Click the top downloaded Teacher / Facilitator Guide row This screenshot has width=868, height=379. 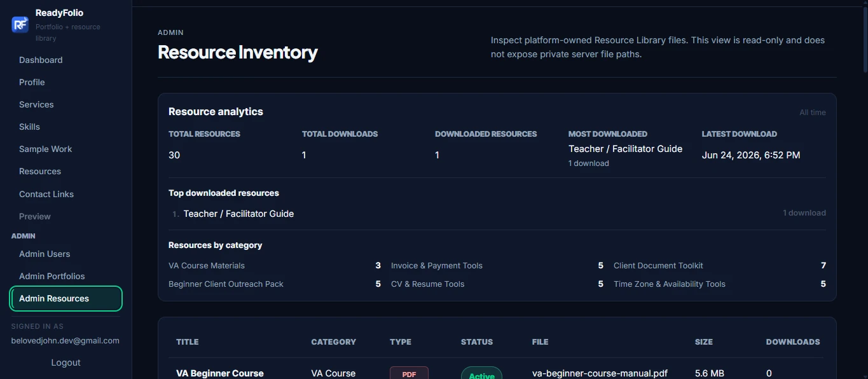(497, 214)
